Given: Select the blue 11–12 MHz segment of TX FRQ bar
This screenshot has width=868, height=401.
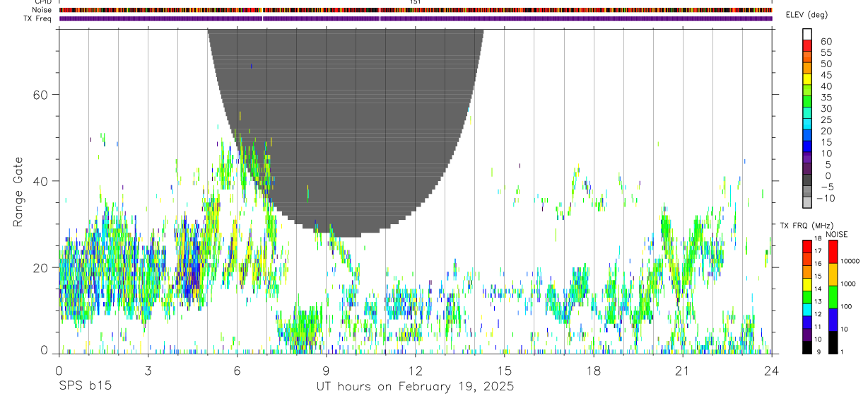Looking at the screenshot, I should click(x=807, y=322).
